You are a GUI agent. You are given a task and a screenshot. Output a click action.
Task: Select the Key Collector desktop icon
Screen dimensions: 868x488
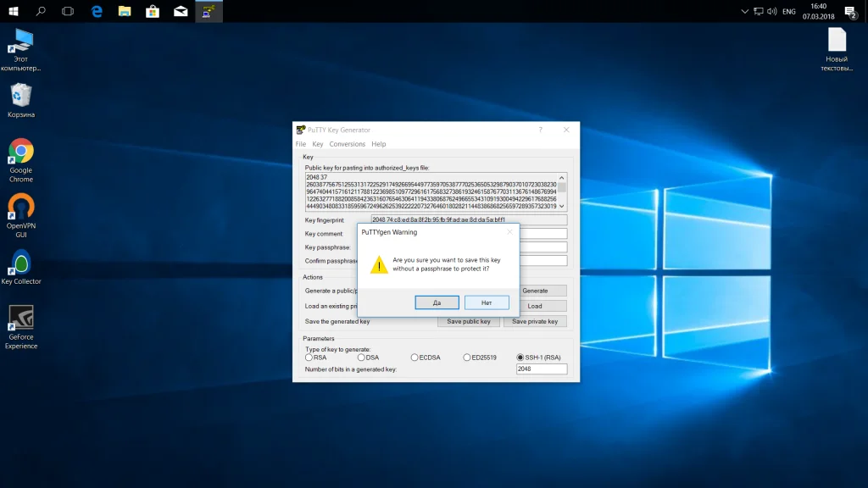(x=21, y=267)
